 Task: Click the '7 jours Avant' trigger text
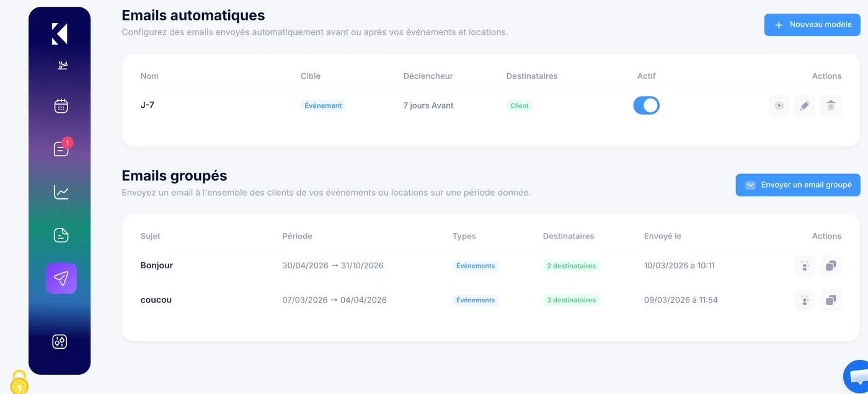[x=428, y=105]
